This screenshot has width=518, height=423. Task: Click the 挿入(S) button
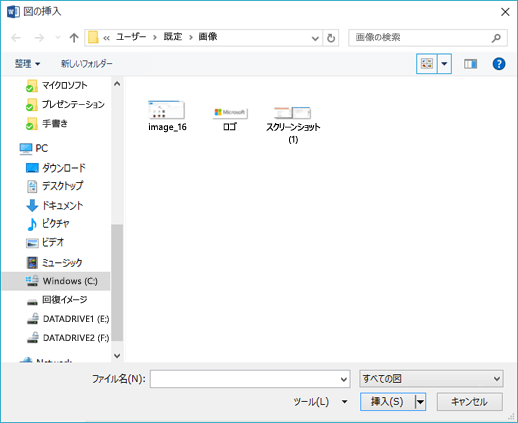(x=387, y=402)
